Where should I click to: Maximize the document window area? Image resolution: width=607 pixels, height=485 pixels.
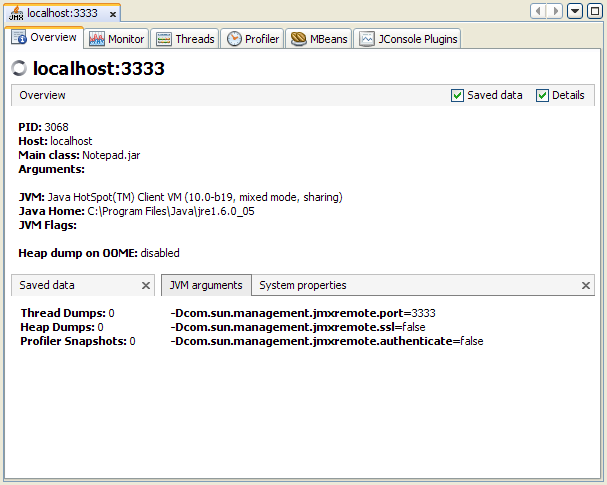(x=594, y=11)
